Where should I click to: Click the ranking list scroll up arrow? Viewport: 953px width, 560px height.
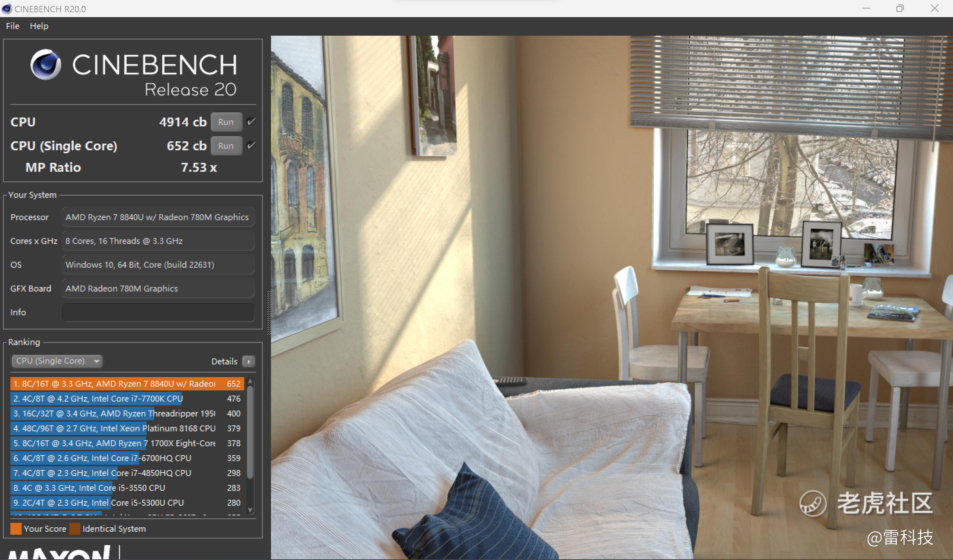(250, 382)
